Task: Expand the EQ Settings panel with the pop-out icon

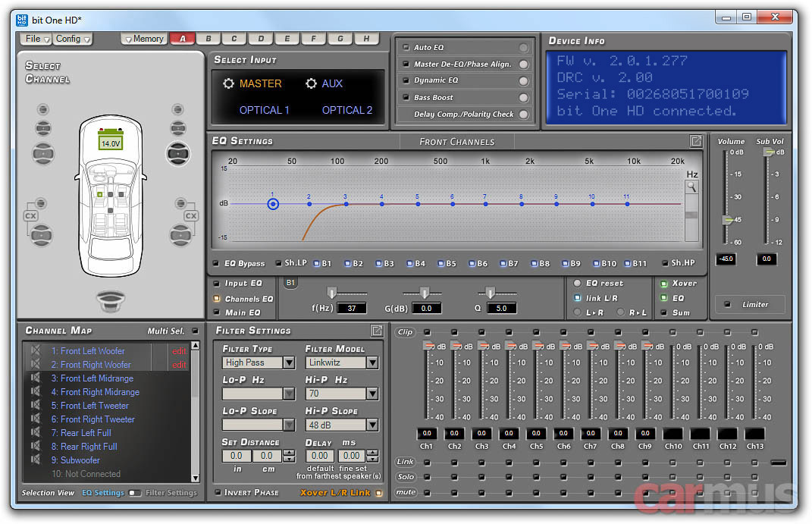Action: [x=696, y=141]
